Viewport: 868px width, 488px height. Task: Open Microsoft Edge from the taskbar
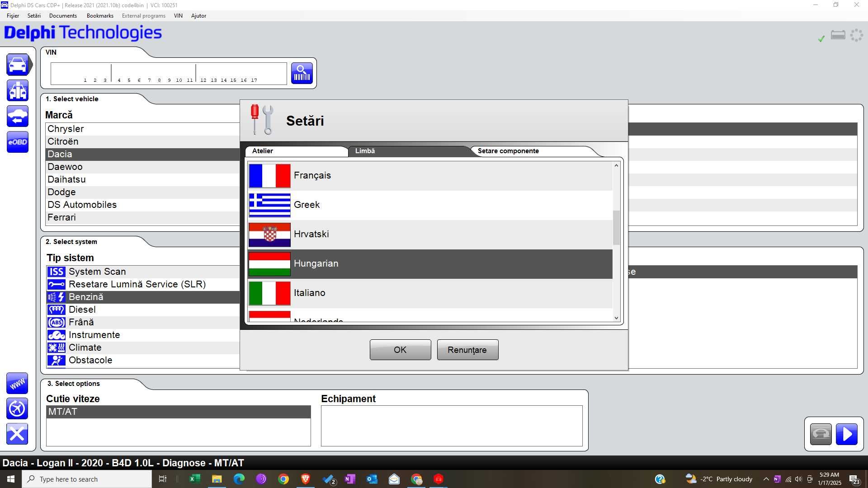pyautogui.click(x=239, y=479)
